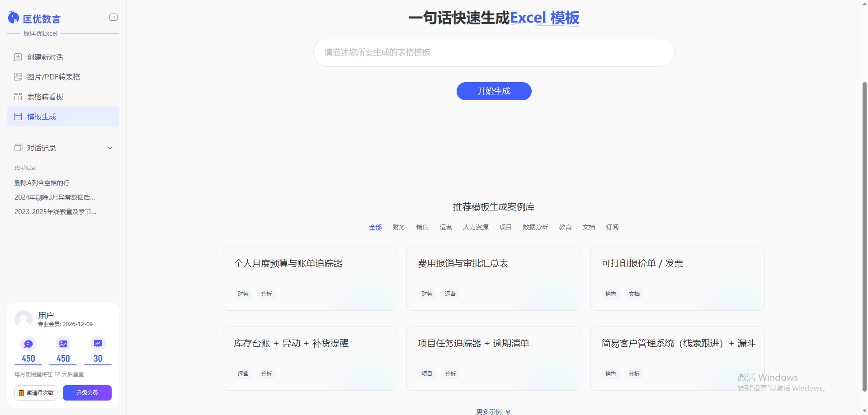Click the 对话记录 history icon
Screen dimensions: 868x415
pyautogui.click(x=18, y=148)
